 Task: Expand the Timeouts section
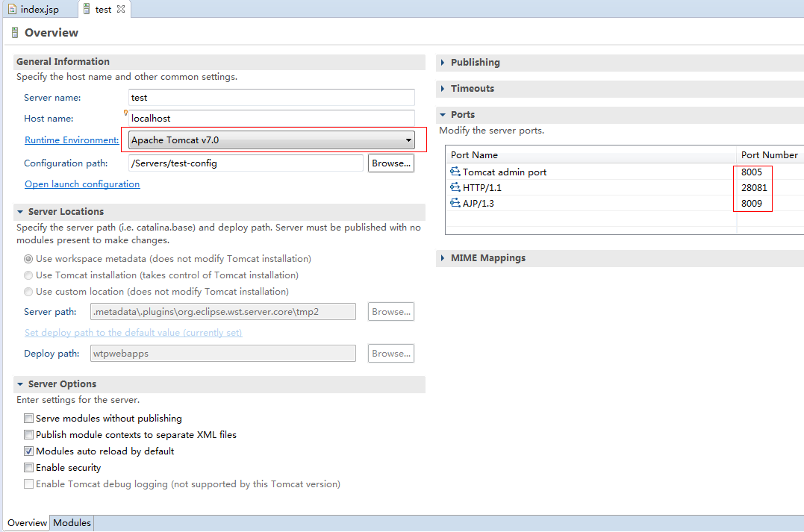point(443,89)
